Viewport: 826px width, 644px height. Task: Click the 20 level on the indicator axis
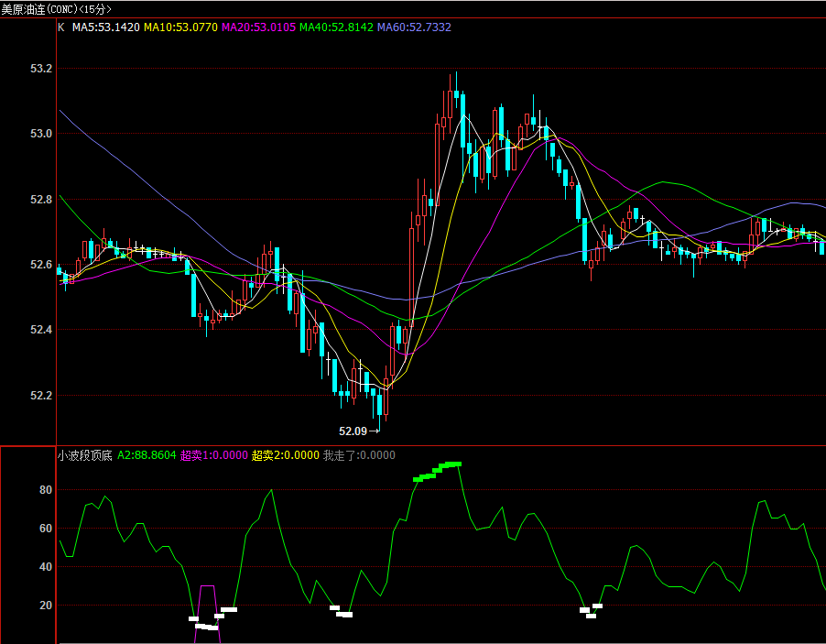[46, 606]
